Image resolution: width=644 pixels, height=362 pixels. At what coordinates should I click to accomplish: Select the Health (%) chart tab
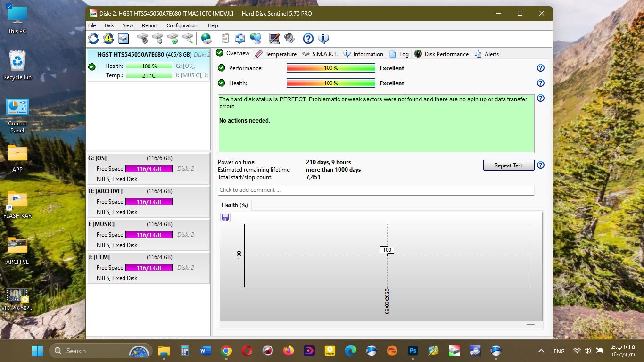coord(235,205)
